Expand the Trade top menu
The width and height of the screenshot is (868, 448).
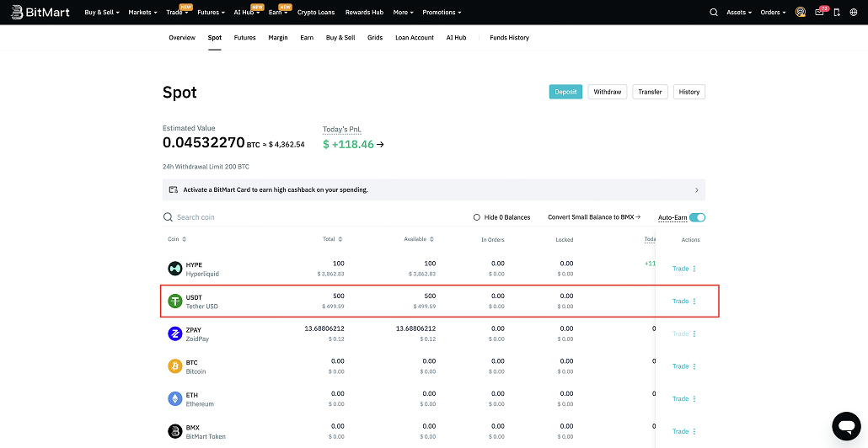tap(178, 12)
